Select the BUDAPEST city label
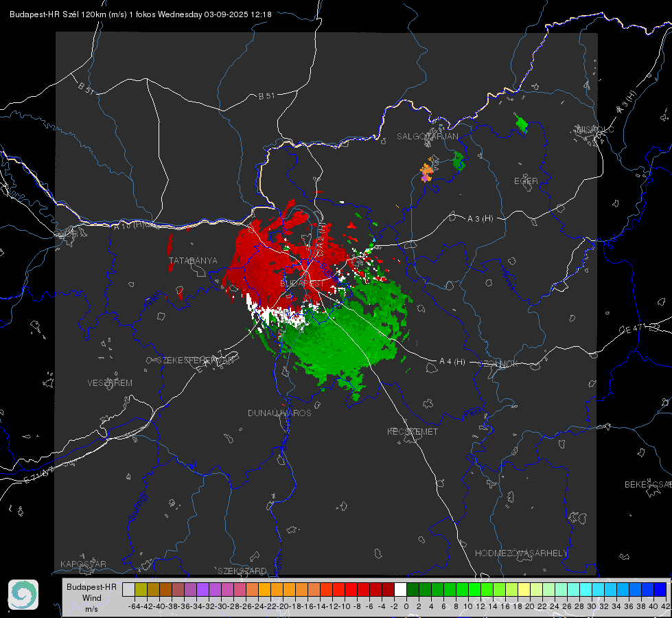Image resolution: width=672 pixels, height=618 pixels. coord(302,284)
